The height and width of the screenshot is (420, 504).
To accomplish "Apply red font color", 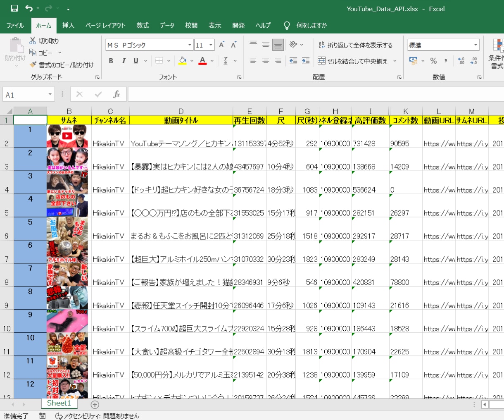I will point(202,61).
